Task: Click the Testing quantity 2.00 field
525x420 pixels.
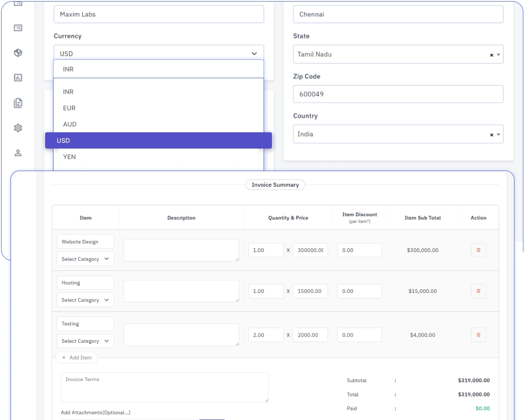Action: click(x=266, y=335)
